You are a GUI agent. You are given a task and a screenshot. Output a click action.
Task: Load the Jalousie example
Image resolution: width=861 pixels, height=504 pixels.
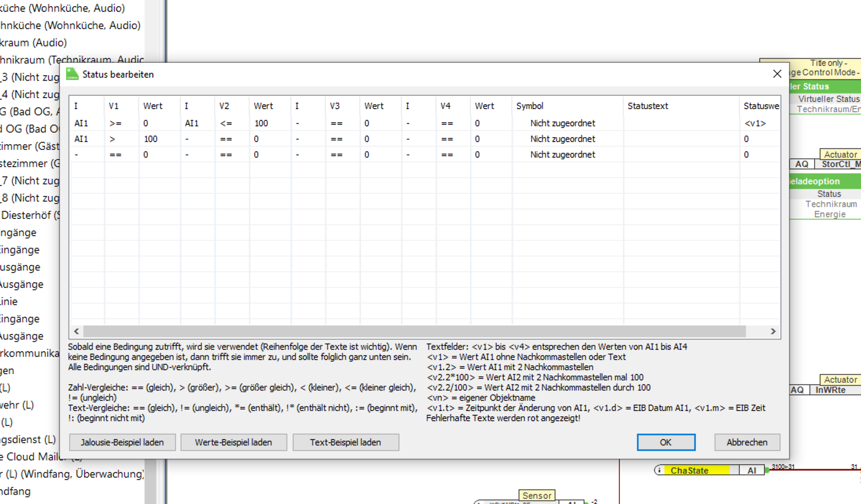[122, 442]
